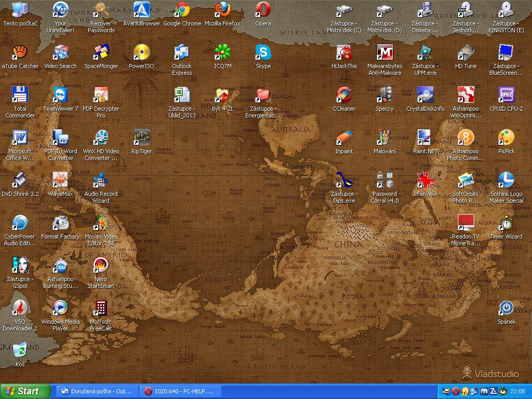Click Microsoft Office Word shortcut
The image size is (532, 399).
(20, 137)
